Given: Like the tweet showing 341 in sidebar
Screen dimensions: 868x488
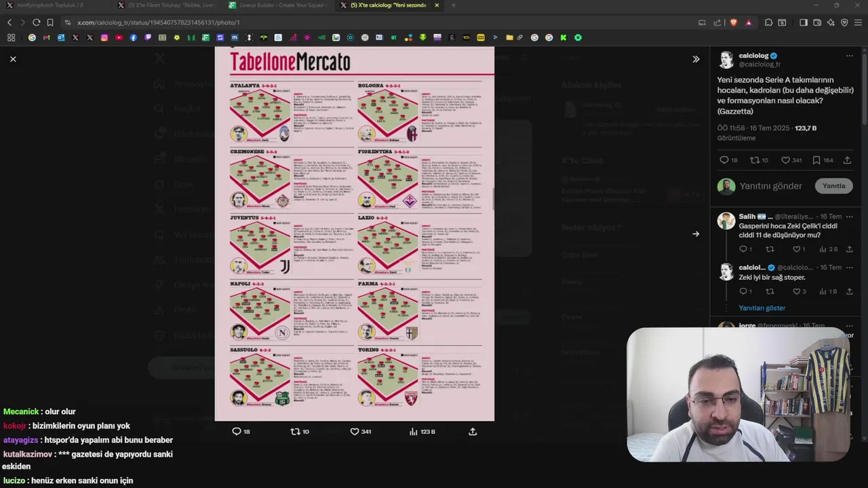Looking at the screenshot, I should pos(791,160).
